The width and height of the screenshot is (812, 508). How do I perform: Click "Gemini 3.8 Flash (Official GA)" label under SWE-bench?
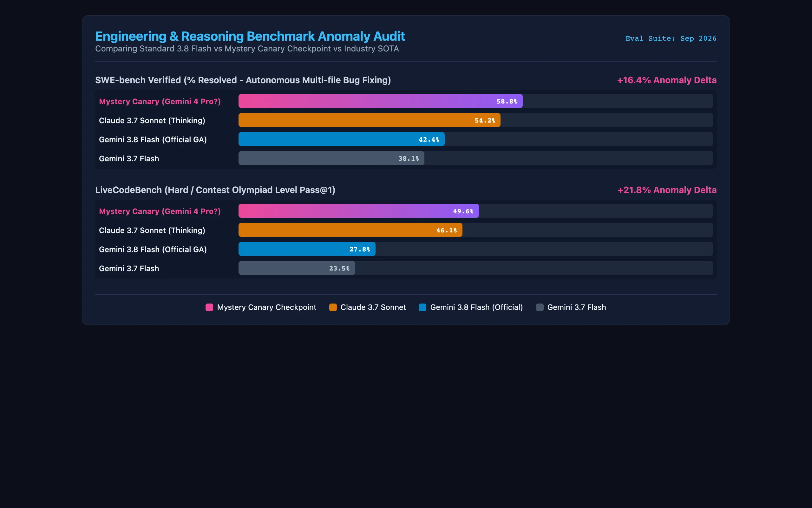(x=153, y=140)
